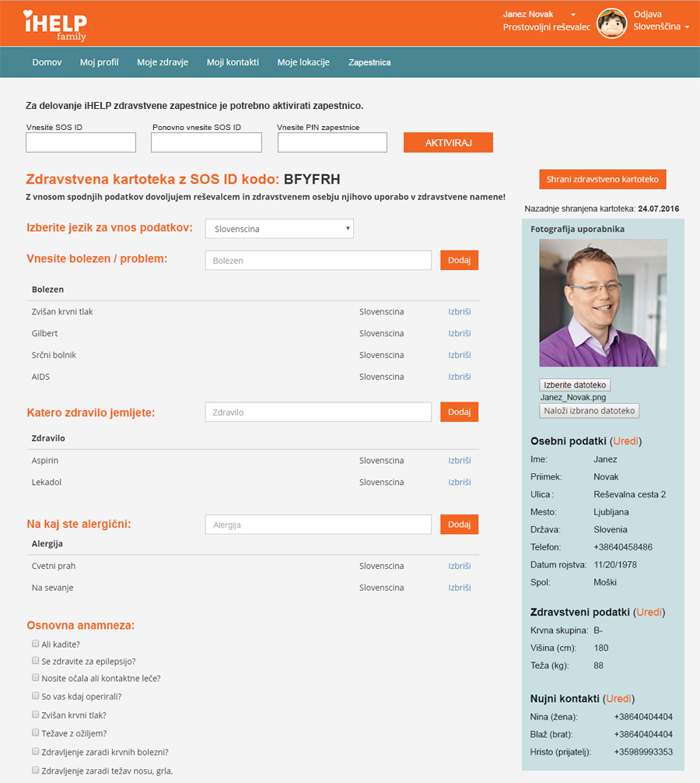The width and height of the screenshot is (700, 783).
Task: Delete the Gilbert illness row
Action: click(460, 333)
